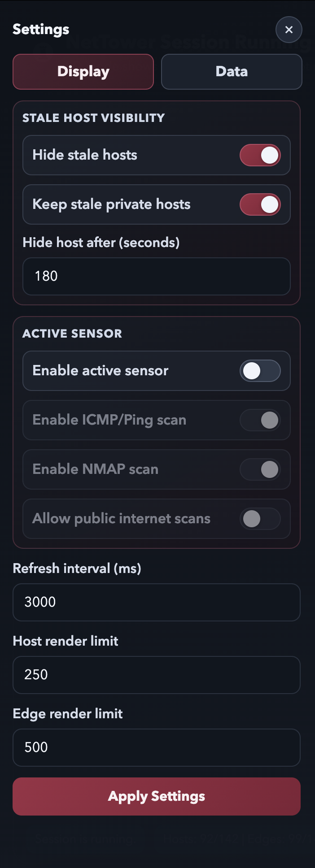Viewport: 315px width, 868px height.
Task: Click the "Edge render limit" label text
Action: coord(68,714)
